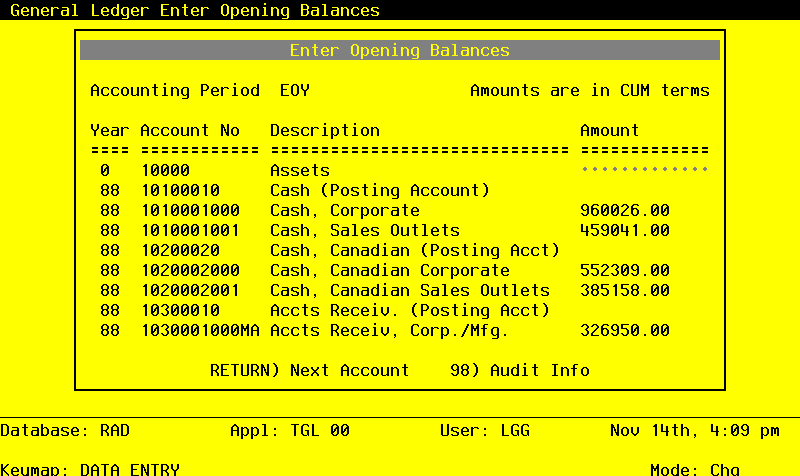Choose the 98) Audit Info option

pos(519,370)
